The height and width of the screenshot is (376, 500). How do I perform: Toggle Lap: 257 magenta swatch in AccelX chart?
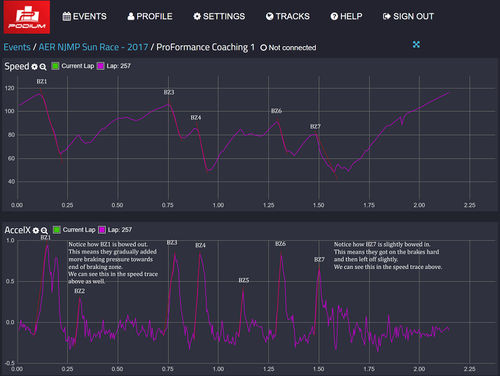(x=102, y=230)
